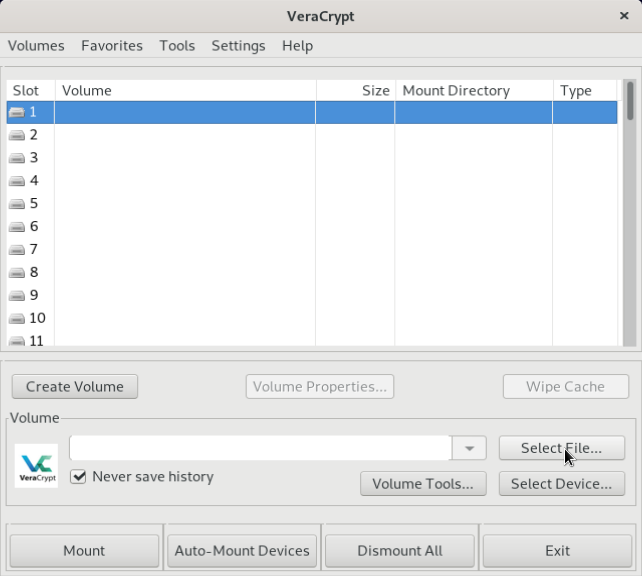This screenshot has width=642, height=576.
Task: Click the Mount button
Action: [84, 551]
